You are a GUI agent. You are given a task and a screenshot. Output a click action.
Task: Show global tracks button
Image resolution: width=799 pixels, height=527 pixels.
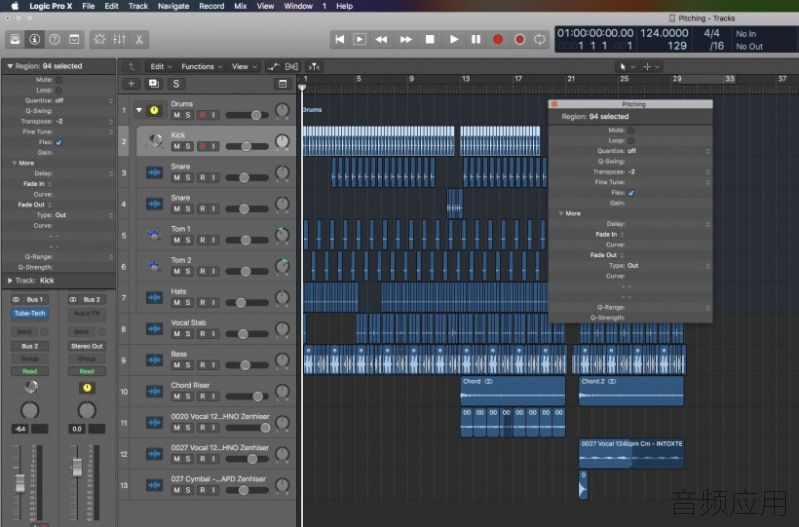tap(283, 84)
